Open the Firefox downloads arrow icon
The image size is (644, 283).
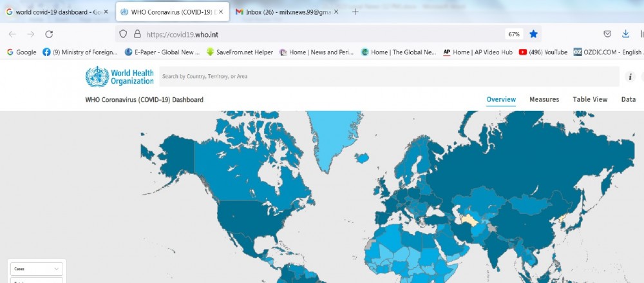coord(625,34)
